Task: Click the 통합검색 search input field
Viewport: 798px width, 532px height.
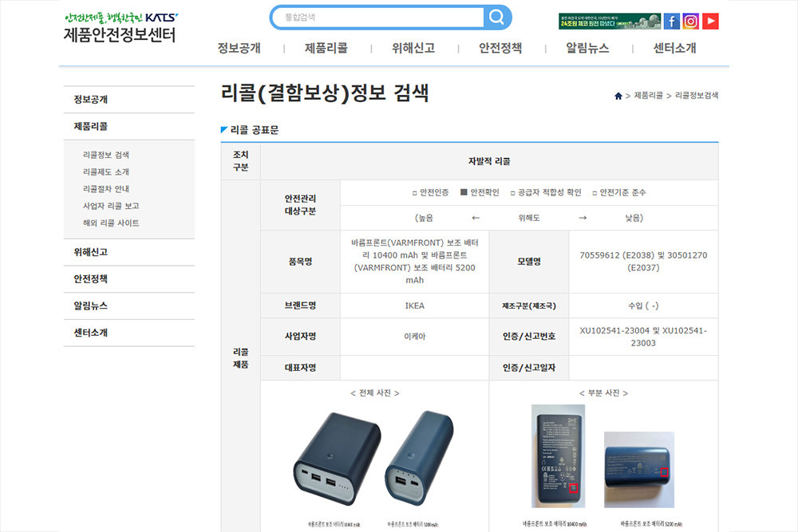Action: (x=379, y=18)
